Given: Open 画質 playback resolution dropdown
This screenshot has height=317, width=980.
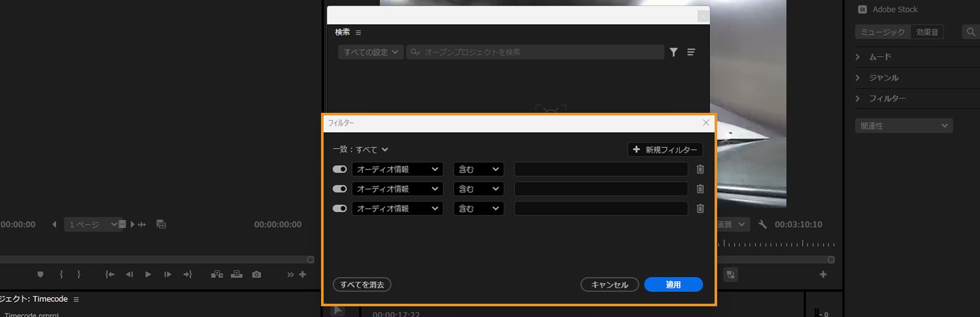Looking at the screenshot, I should pos(733,225).
